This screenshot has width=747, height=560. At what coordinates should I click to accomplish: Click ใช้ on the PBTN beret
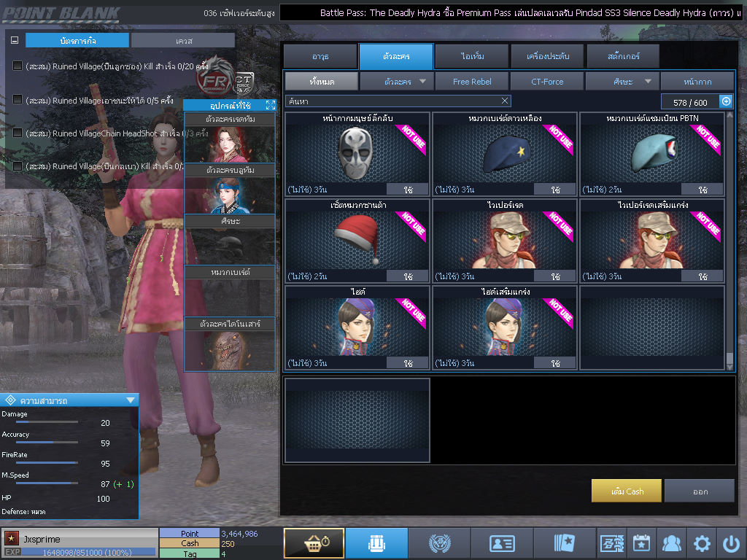coord(703,190)
